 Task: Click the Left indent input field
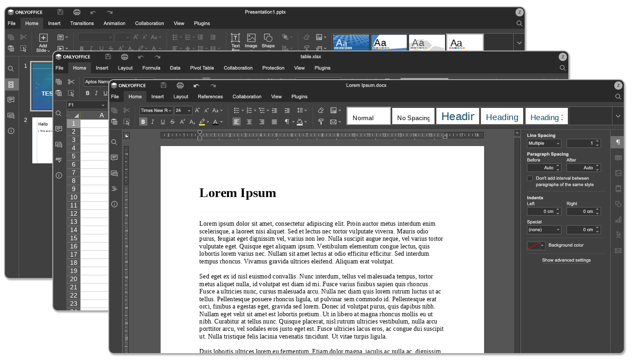[541, 212]
